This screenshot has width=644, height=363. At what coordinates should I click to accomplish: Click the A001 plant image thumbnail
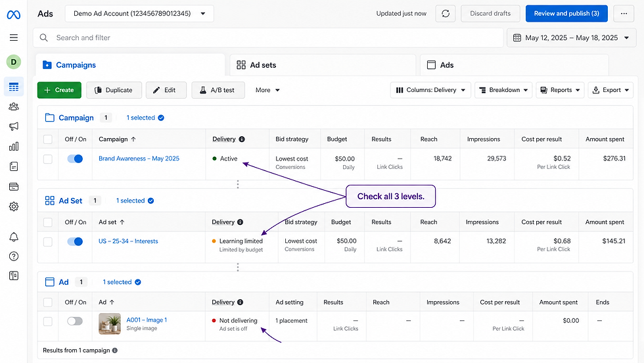click(x=110, y=324)
